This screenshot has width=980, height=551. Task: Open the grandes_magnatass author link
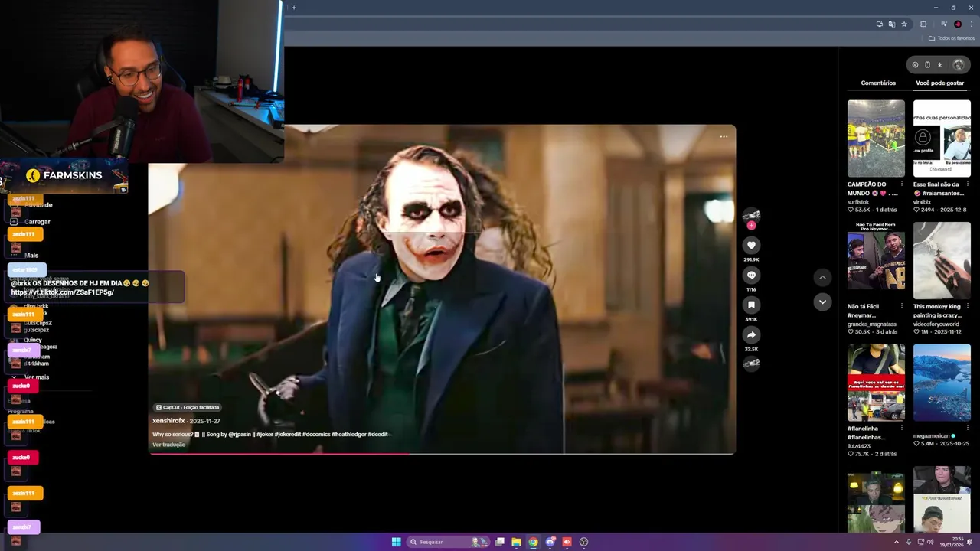click(x=872, y=324)
